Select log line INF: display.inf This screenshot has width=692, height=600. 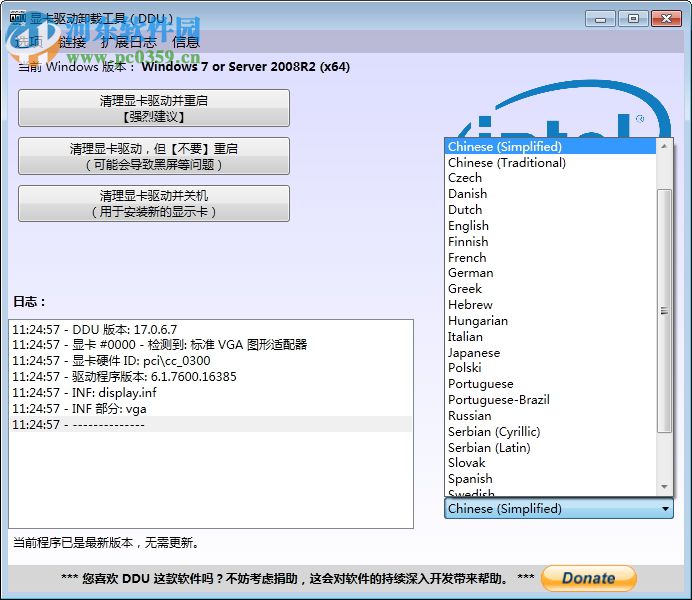(x=212, y=393)
